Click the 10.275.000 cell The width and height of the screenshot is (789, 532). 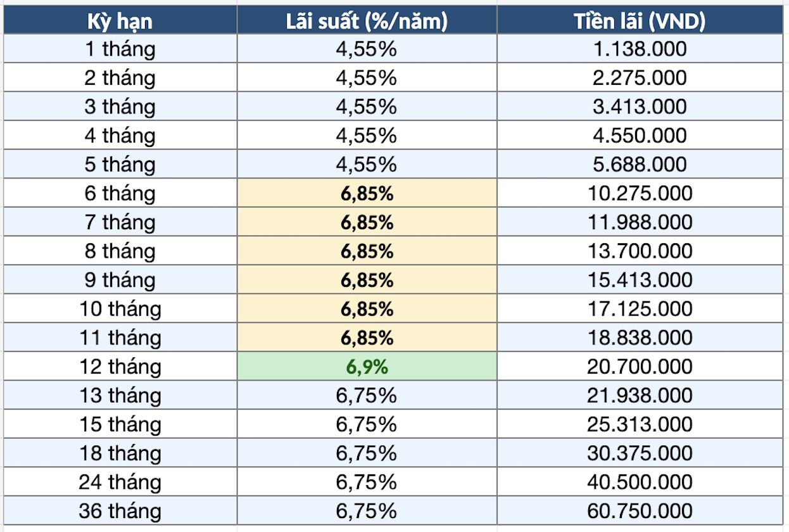pos(640,193)
